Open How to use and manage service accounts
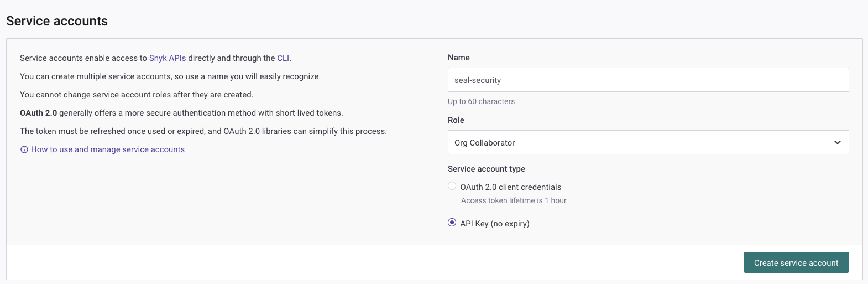Viewport: 868px width, 284px height. point(108,149)
